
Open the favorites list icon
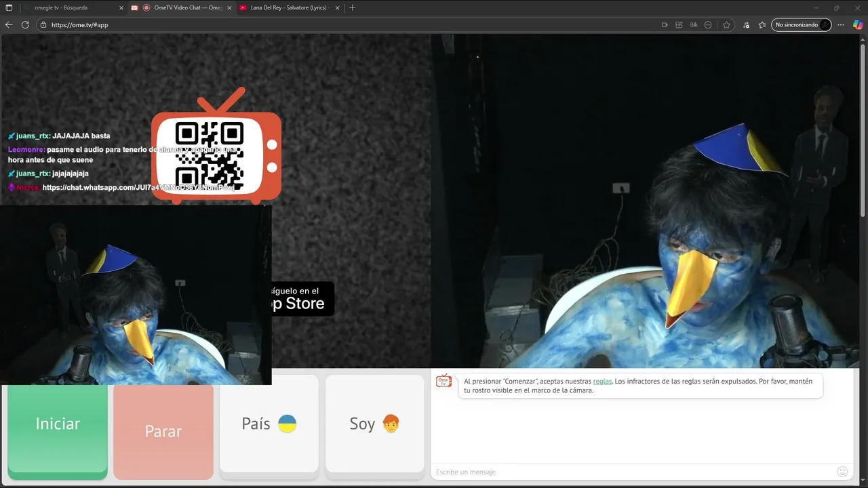click(x=762, y=24)
